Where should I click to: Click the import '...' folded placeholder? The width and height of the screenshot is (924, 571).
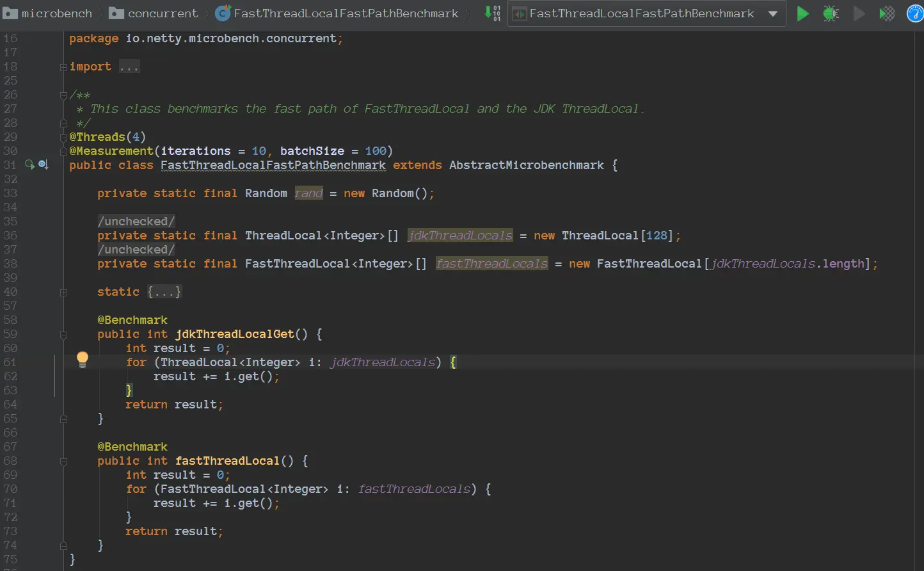(129, 67)
